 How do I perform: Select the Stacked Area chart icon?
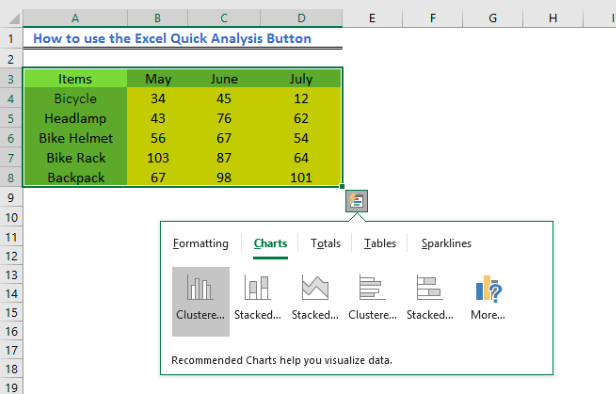pyautogui.click(x=315, y=301)
